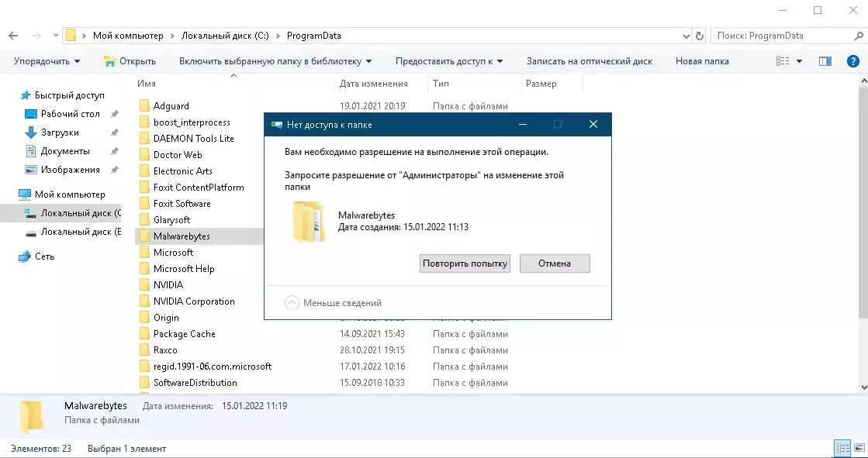The height and width of the screenshot is (458, 868).
Task: Click Отмена in the access dialog
Action: 555,263
